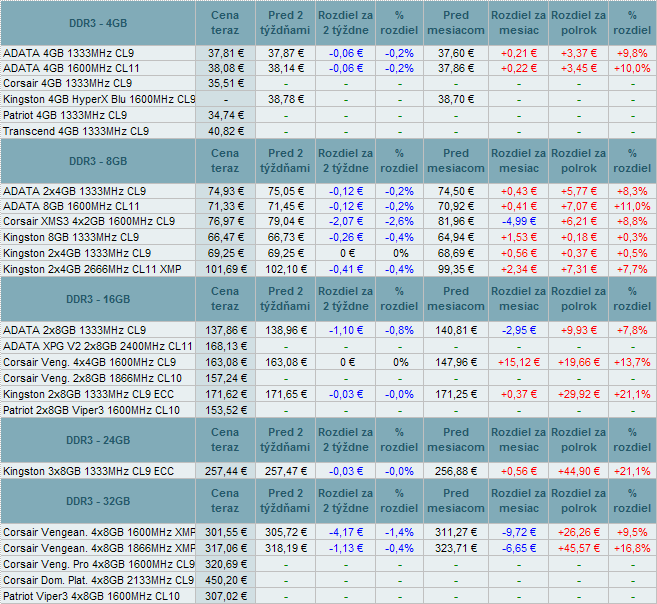Click 'Corsair XMS3 4x2GB 1600MHz CL9' name
The height and width of the screenshot is (604, 657).
pos(89,222)
